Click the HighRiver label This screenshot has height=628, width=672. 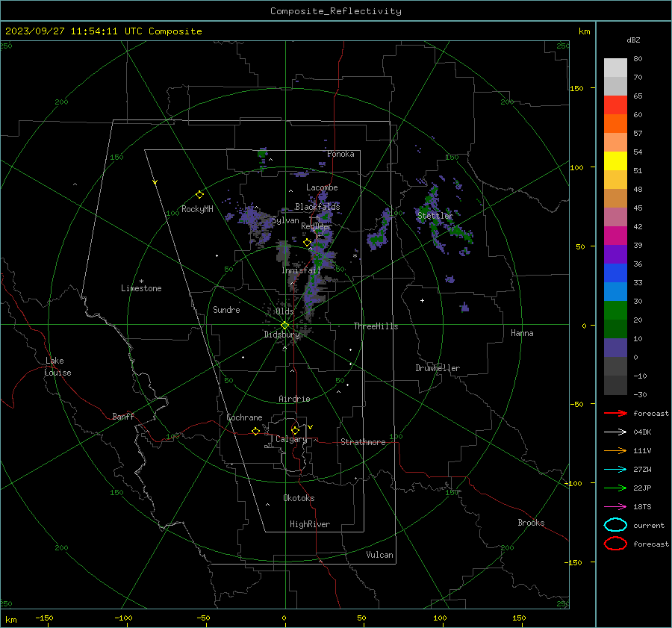point(310,524)
